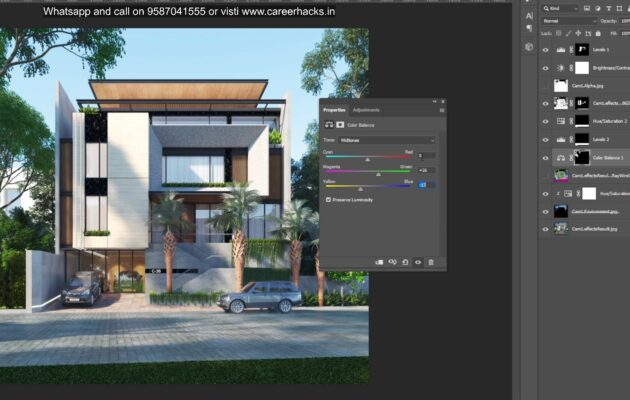The height and width of the screenshot is (400, 630).
Task: Open the Properties panel flyout menu
Action: [440, 109]
